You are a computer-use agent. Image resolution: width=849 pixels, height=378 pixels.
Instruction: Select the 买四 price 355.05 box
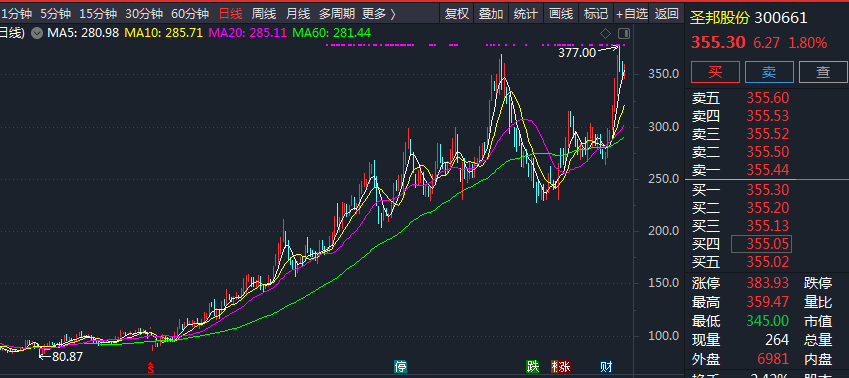[761, 244]
